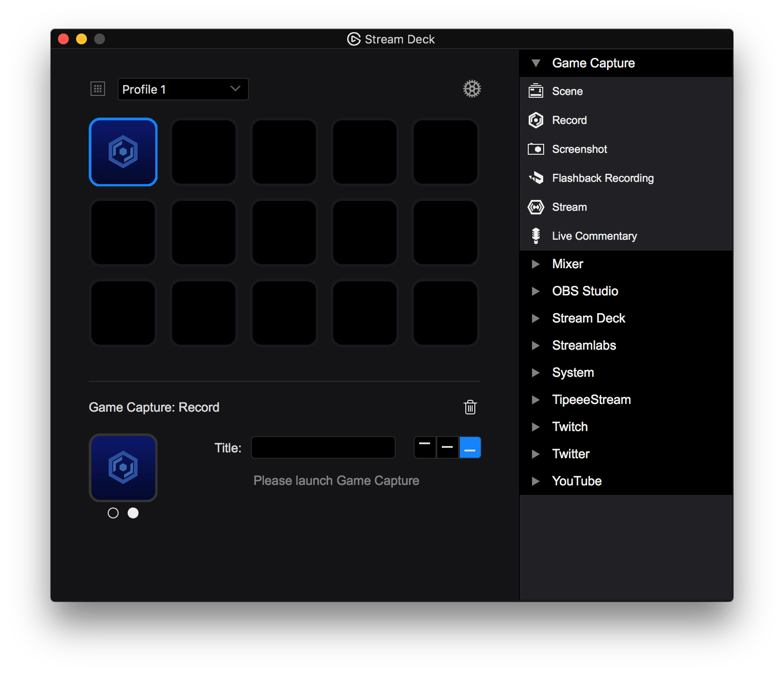Viewport: 784px width, 674px height.
Task: Open the Profile 1 dropdown
Action: click(183, 89)
